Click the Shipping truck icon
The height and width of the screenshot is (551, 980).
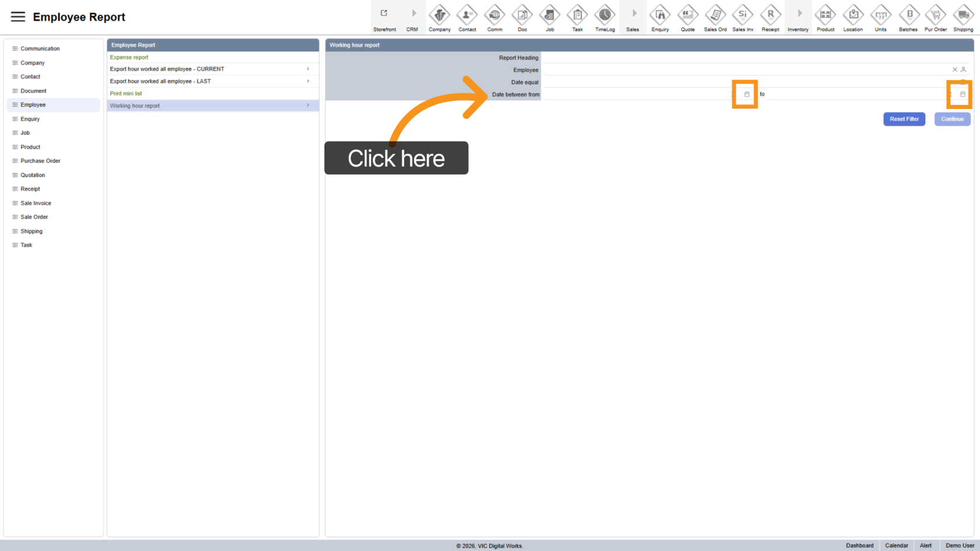point(963,15)
